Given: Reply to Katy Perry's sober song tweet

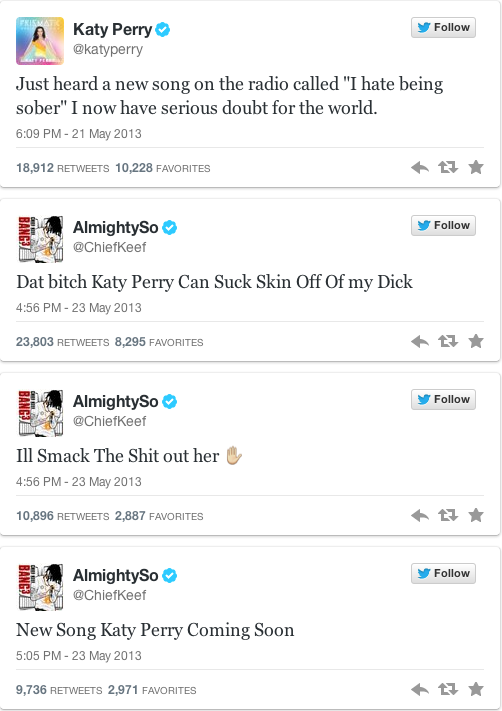Looking at the screenshot, I should [420, 168].
